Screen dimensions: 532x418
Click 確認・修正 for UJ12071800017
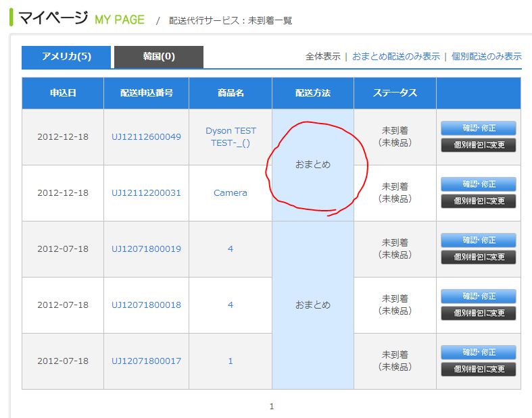(479, 352)
